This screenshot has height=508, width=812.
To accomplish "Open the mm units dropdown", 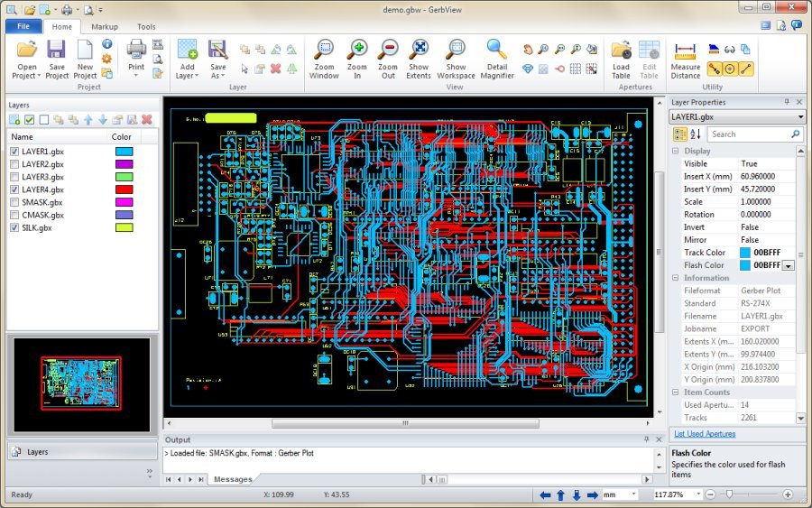I will [634, 495].
